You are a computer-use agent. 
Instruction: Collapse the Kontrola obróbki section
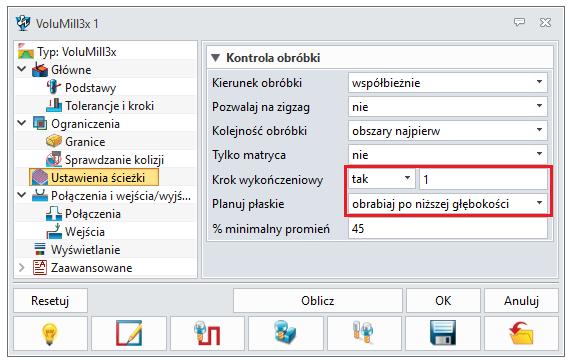[x=216, y=58]
